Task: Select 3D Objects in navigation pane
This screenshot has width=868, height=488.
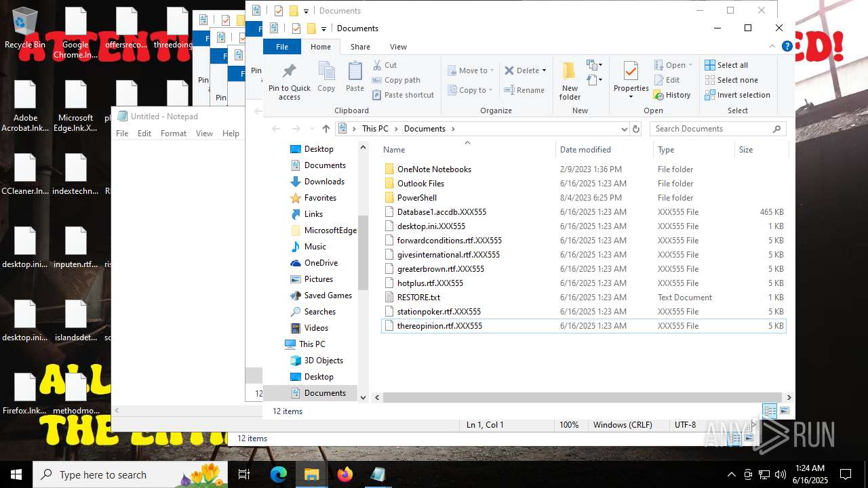Action: (x=317, y=361)
